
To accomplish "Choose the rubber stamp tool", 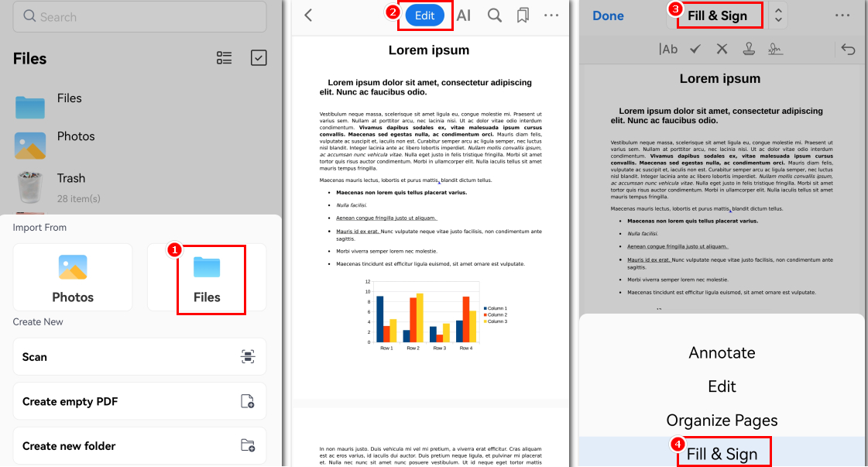I will pos(749,49).
